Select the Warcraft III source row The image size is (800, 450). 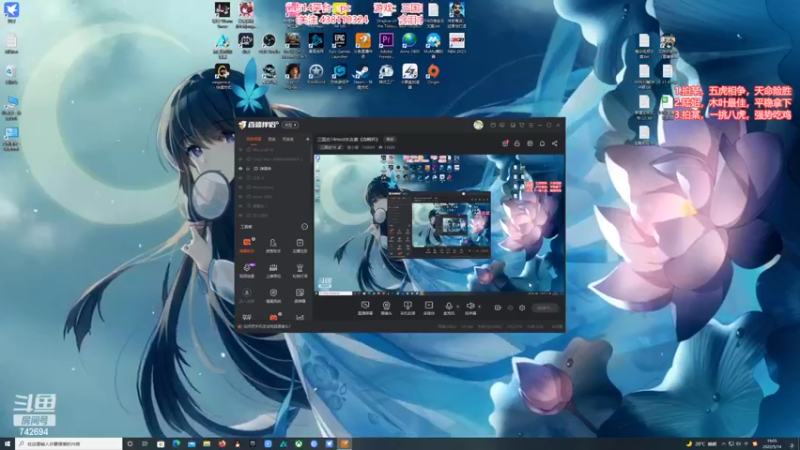tap(274, 150)
